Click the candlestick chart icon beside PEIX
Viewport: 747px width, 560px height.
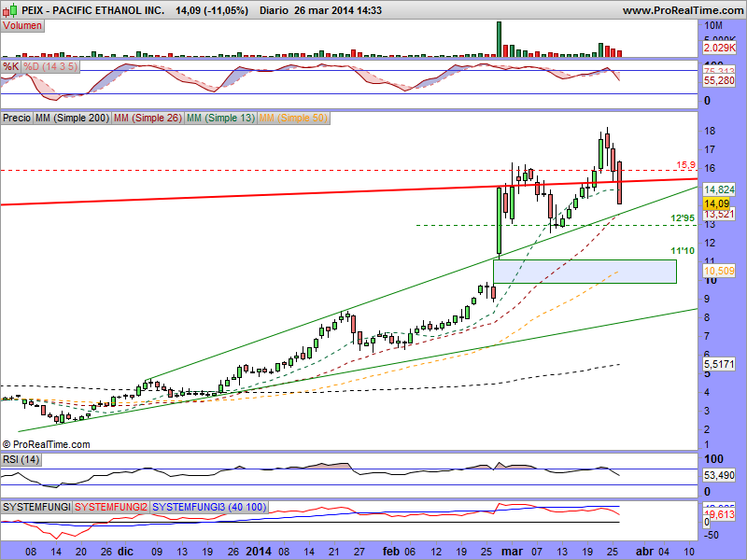10,10
